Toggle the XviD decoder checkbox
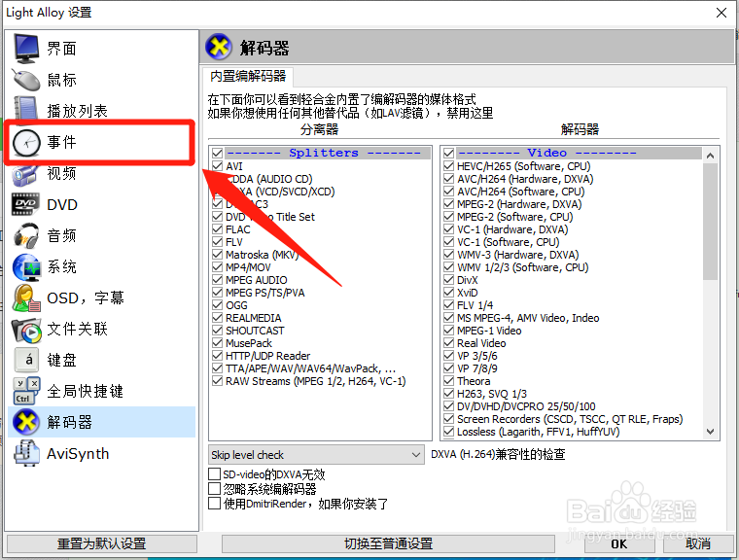 (x=448, y=293)
